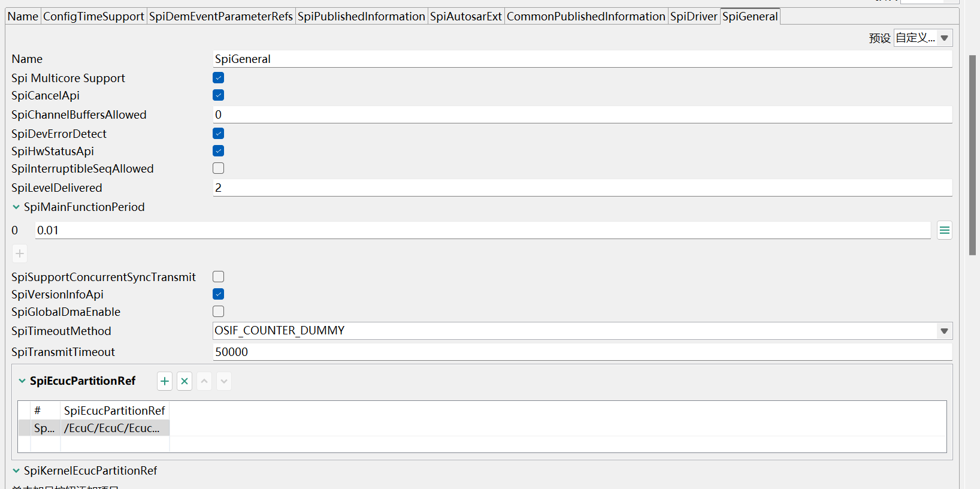This screenshot has height=489, width=980.
Task: Click the SpiTransmitTimeout value field
Action: point(582,352)
